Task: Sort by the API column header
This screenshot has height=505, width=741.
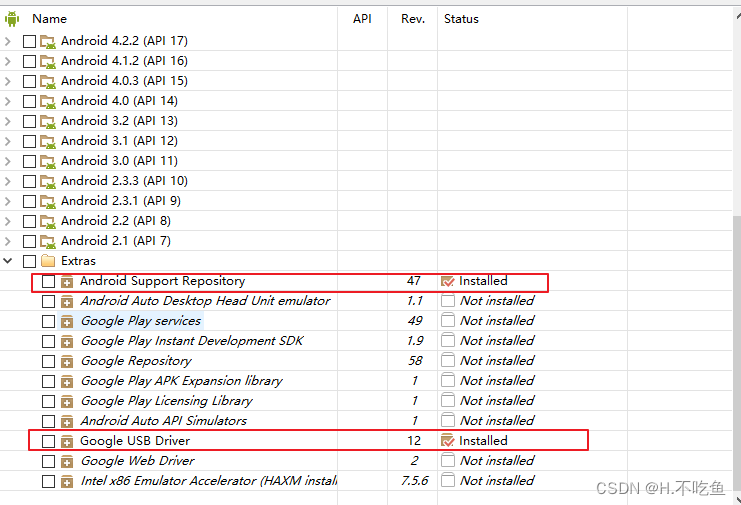Action: pyautogui.click(x=362, y=19)
